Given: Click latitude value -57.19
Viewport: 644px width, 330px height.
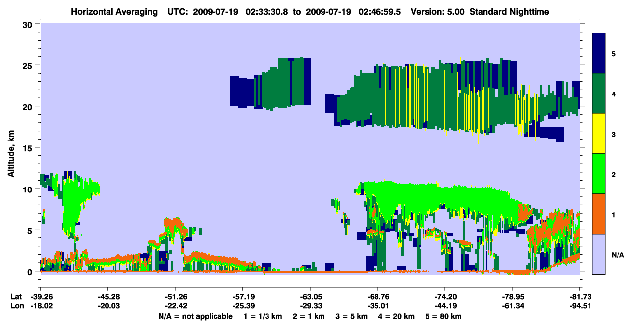Looking at the screenshot, I should pyautogui.click(x=242, y=296).
